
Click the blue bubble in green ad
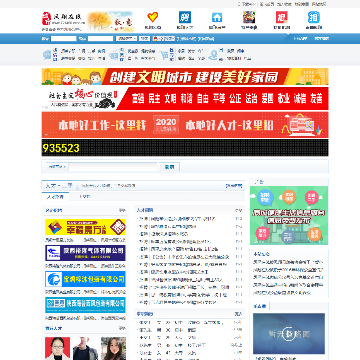[265, 198]
